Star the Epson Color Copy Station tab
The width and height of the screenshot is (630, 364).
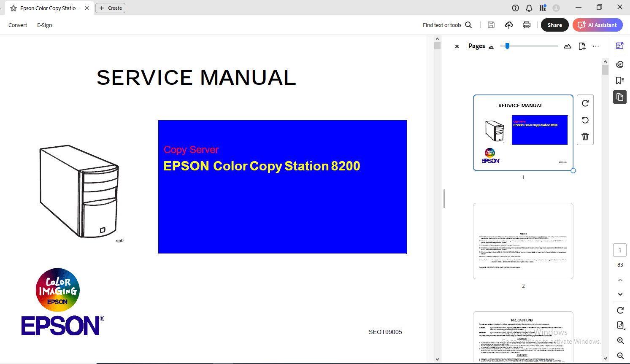14,8
